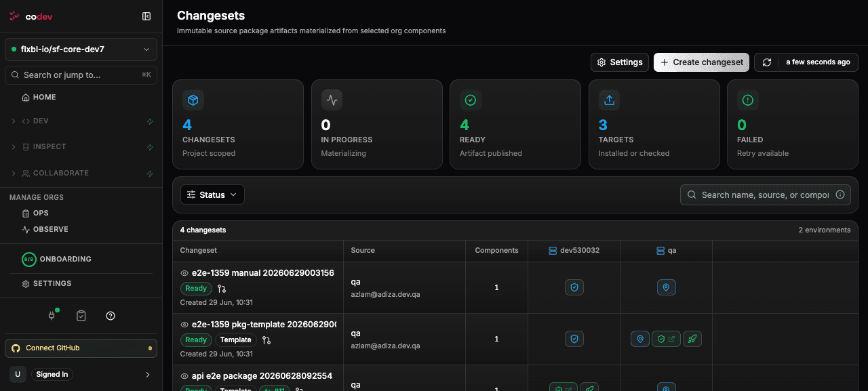868x391 pixels.
Task: Focus 'Search name, source, or component' field
Action: pyautogui.click(x=766, y=194)
